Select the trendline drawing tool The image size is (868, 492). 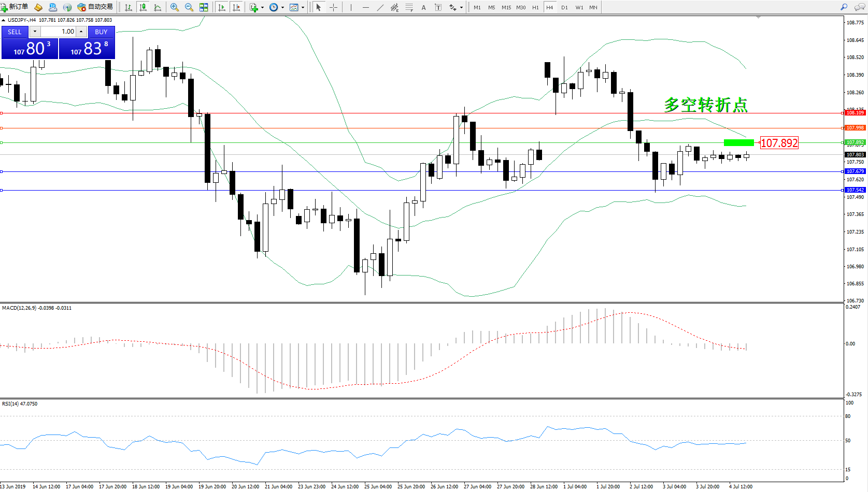tap(380, 7)
